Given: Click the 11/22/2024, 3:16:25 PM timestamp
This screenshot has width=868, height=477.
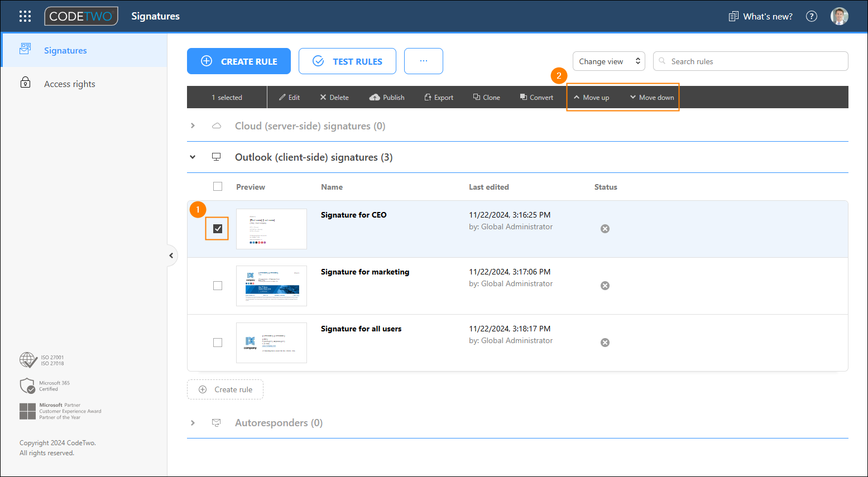Looking at the screenshot, I should coord(510,215).
